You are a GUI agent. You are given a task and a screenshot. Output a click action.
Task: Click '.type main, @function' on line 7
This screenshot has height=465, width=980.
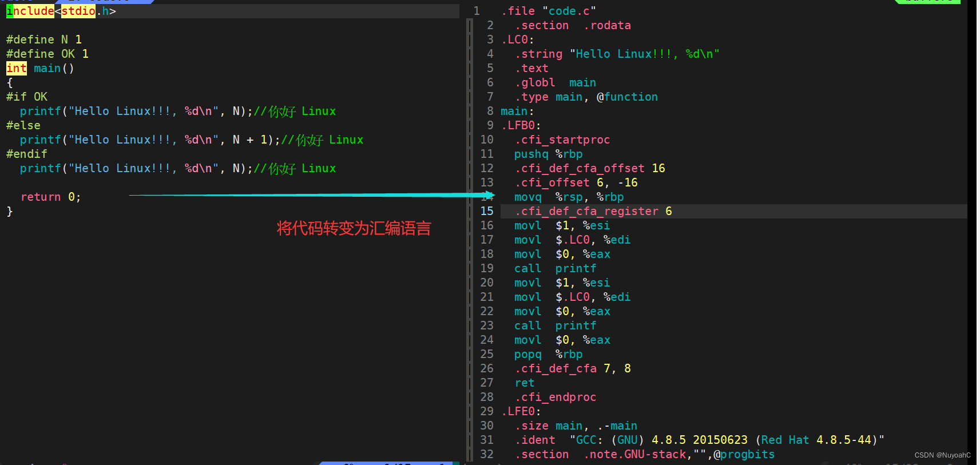coord(586,97)
